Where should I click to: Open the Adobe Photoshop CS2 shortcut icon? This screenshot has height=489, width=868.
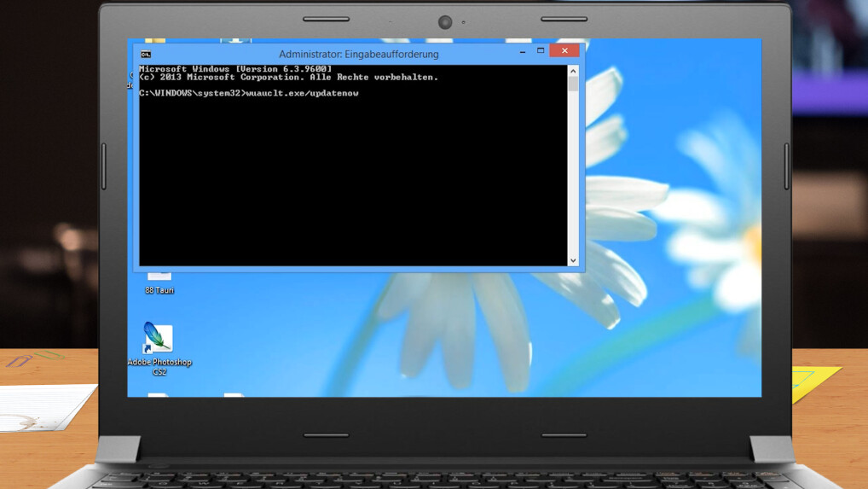158,339
